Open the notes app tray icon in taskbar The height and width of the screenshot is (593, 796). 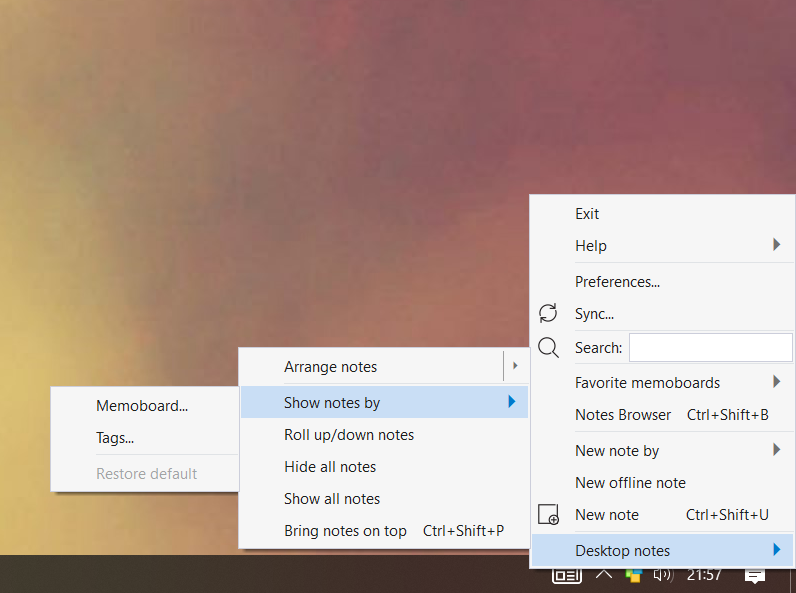point(567,575)
